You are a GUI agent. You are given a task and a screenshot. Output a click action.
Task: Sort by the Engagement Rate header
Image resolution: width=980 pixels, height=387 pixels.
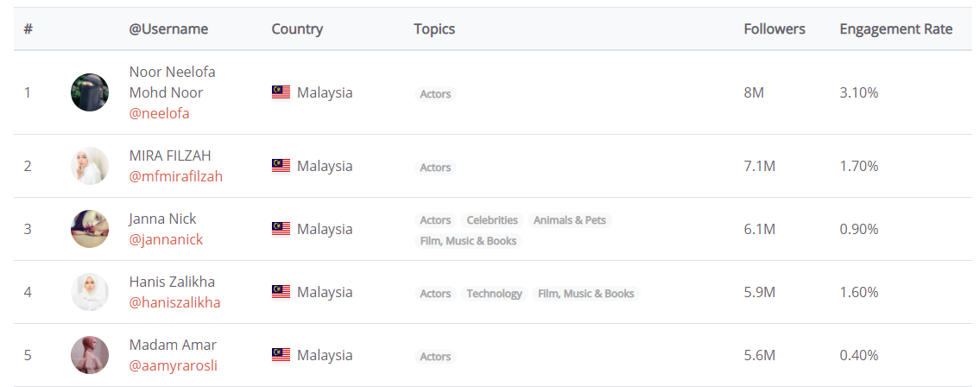point(895,29)
